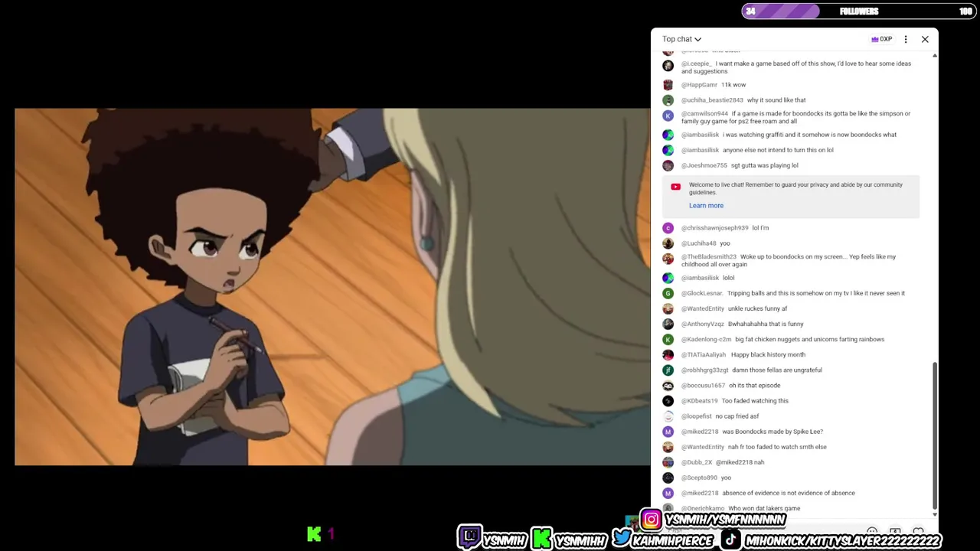This screenshot has width=980, height=551.
Task: Open avatar of @loopefist
Action: (x=668, y=416)
